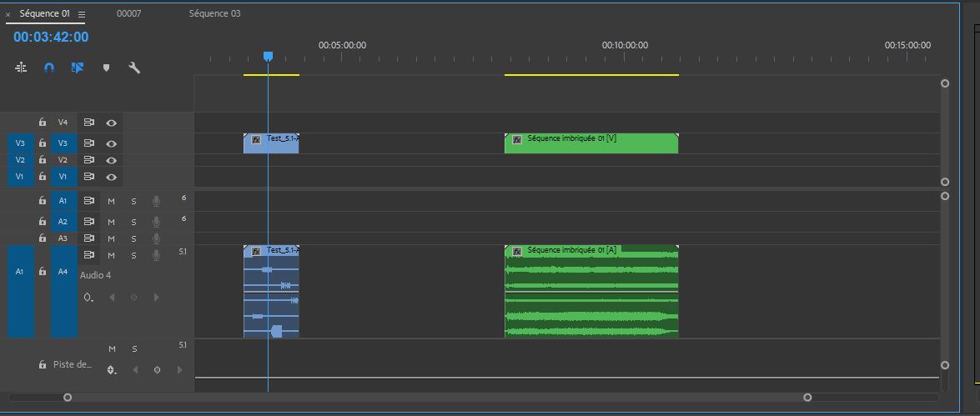Viewport: 980px width, 416px height.
Task: Toggle V1 track targeting button
Action: click(63, 177)
